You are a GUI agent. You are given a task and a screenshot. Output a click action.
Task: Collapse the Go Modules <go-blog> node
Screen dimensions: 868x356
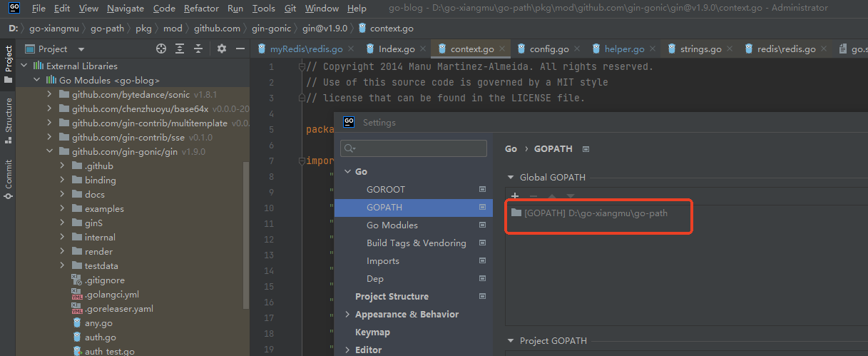[36, 80]
